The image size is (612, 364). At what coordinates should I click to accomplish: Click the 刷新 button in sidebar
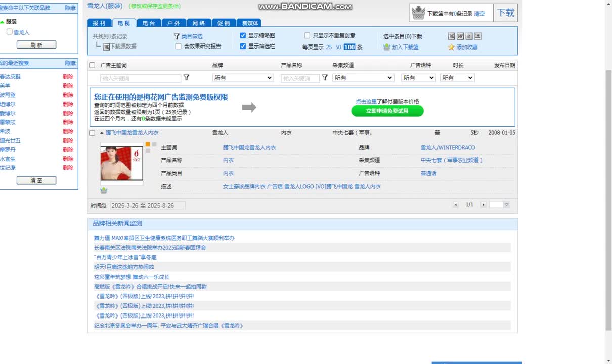click(36, 44)
